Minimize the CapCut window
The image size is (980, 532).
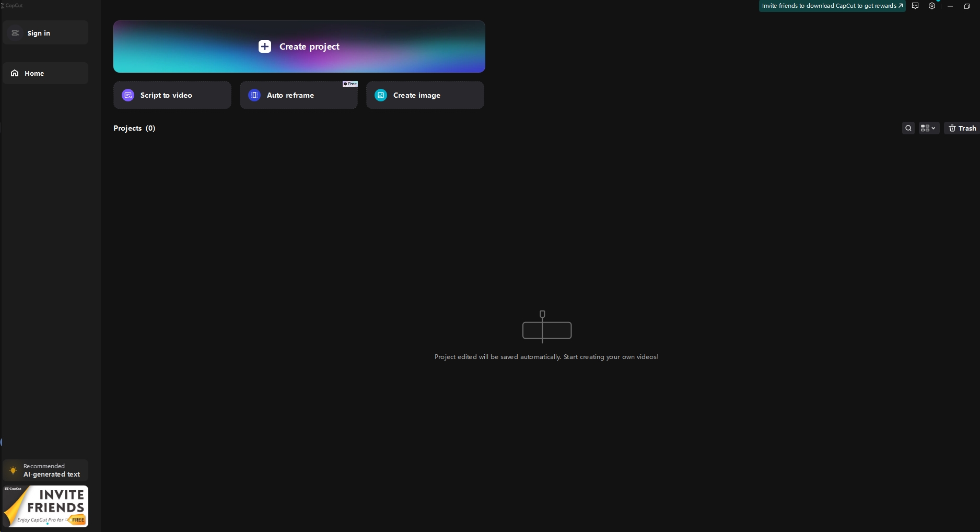click(950, 6)
